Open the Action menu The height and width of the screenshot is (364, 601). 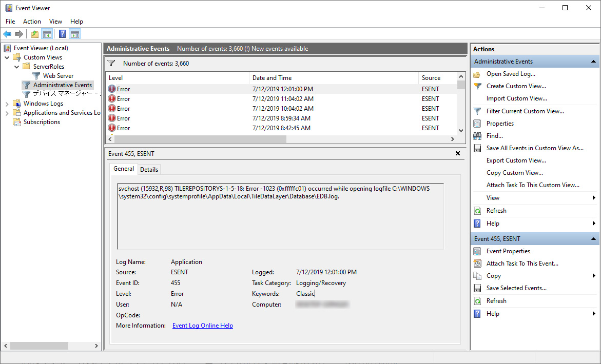click(x=32, y=22)
